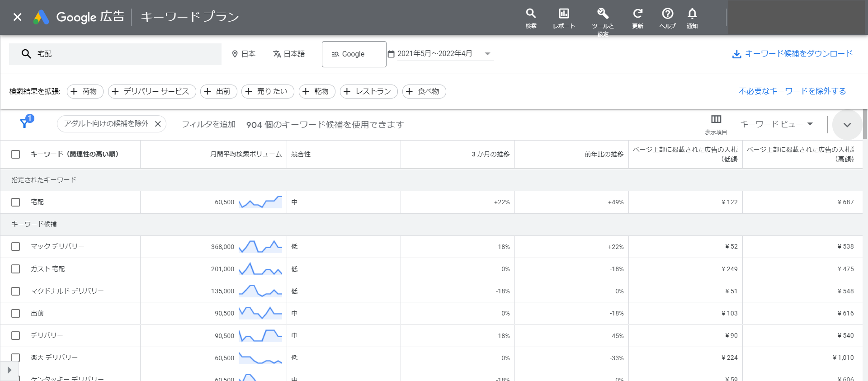This screenshot has width=868, height=381.
Task: Expand the side panel arrow at bottom-left
Action: tap(9, 370)
